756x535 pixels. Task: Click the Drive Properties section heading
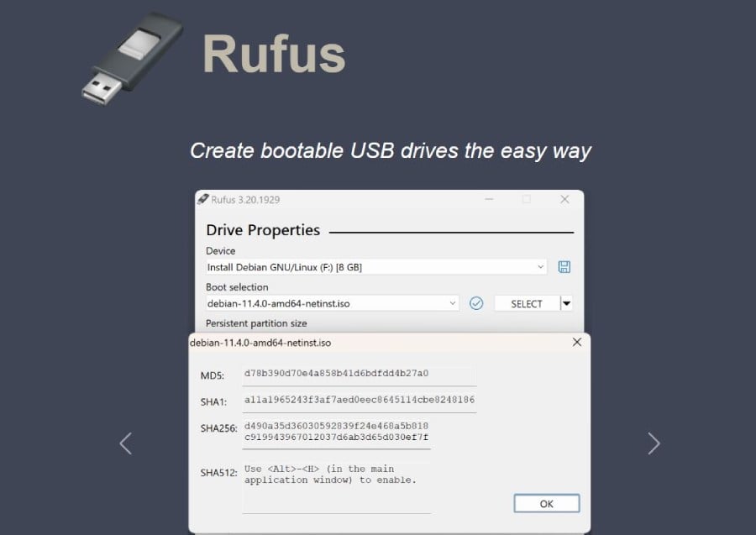pyautogui.click(x=263, y=230)
